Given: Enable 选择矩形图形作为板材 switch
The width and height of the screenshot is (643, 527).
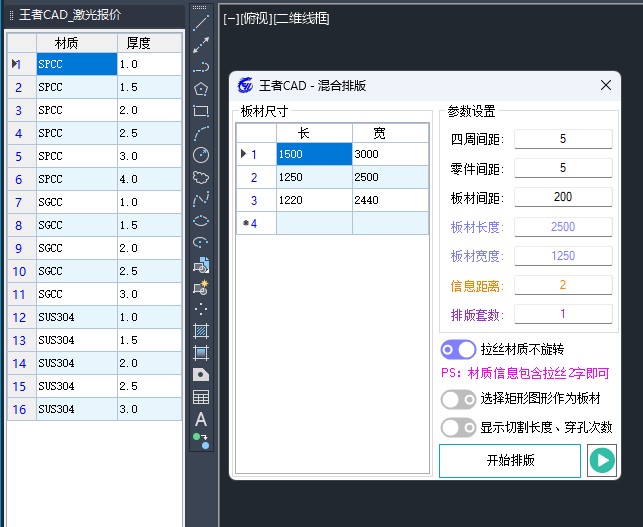Looking at the screenshot, I should tap(458, 399).
